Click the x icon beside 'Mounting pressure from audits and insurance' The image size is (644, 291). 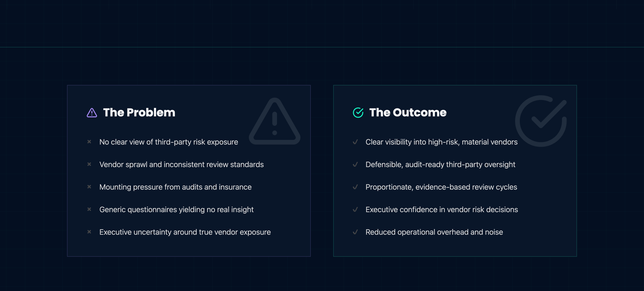89,187
